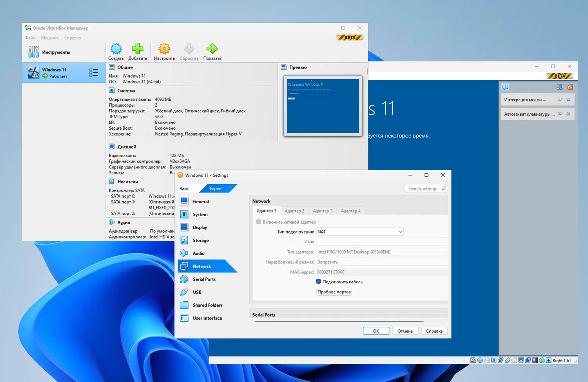588x382 pixels.
Task: Open the User Interface category in Settings
Action: 207,318
